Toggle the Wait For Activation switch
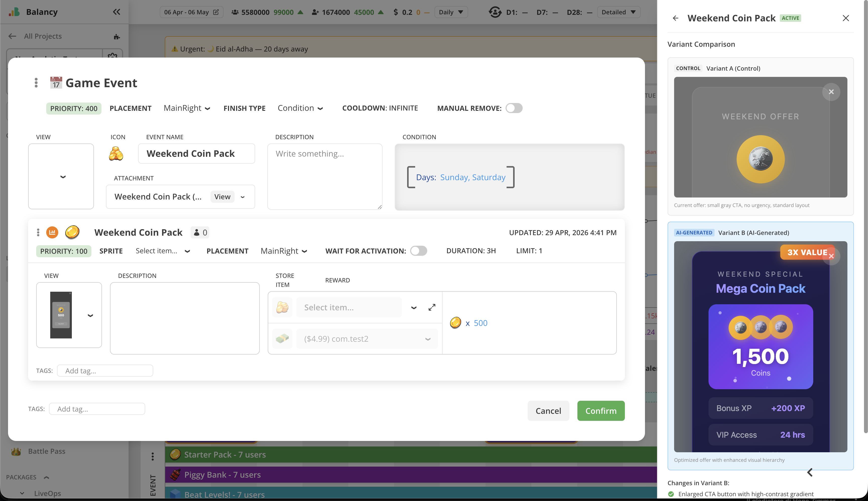The image size is (868, 501). [418, 251]
